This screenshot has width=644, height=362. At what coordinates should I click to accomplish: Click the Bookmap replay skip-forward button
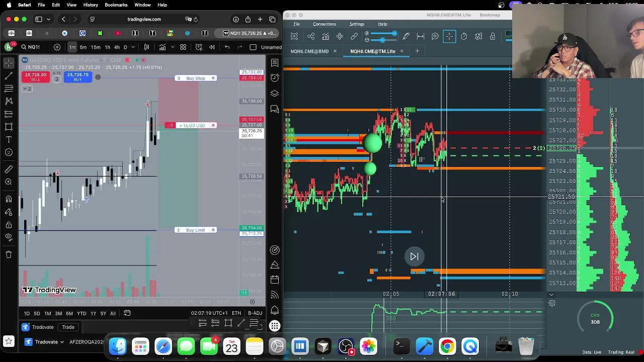coord(414,256)
